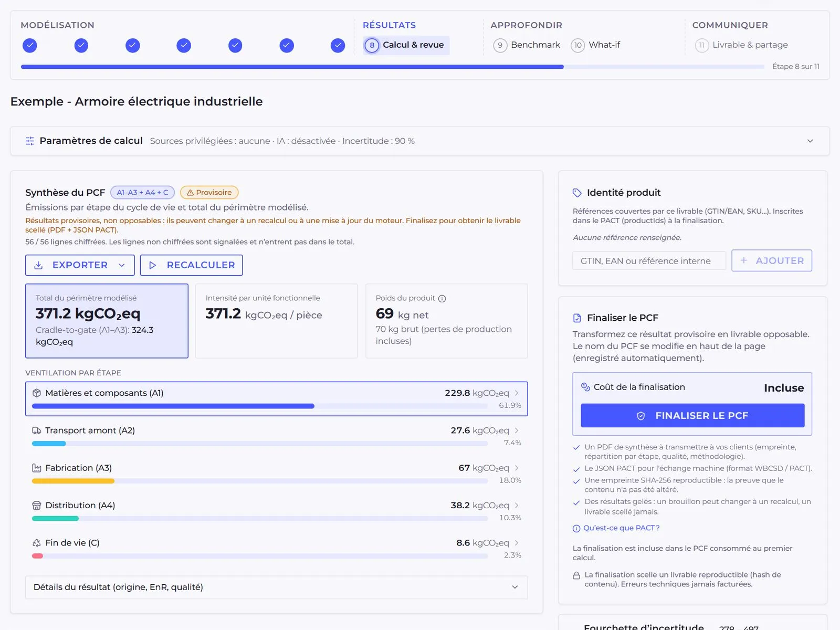Viewport: 840px width, 630px height.
Task: Click the document icon beside Finaliser le PCF
Action: [x=577, y=318]
